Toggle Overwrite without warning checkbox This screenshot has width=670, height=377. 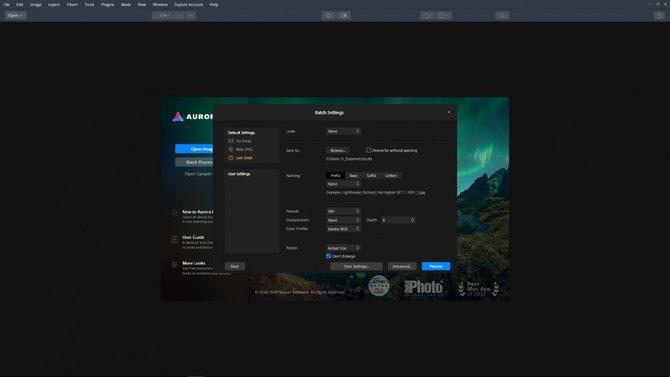(368, 150)
